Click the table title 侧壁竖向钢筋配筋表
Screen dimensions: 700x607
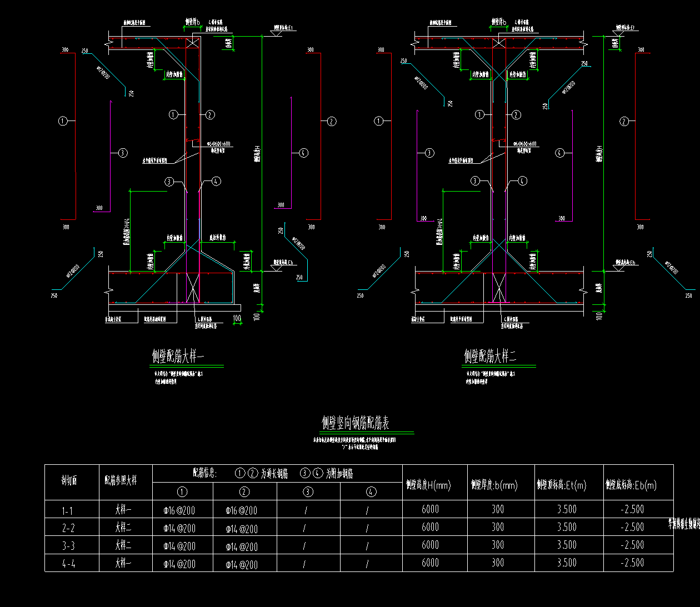[356, 423]
